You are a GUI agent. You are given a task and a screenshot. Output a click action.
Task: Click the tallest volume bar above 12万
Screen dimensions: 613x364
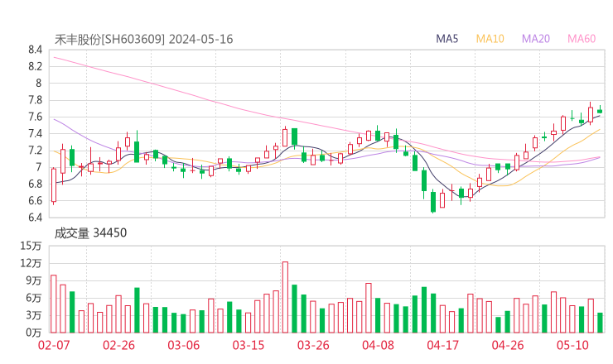[x=285, y=297]
